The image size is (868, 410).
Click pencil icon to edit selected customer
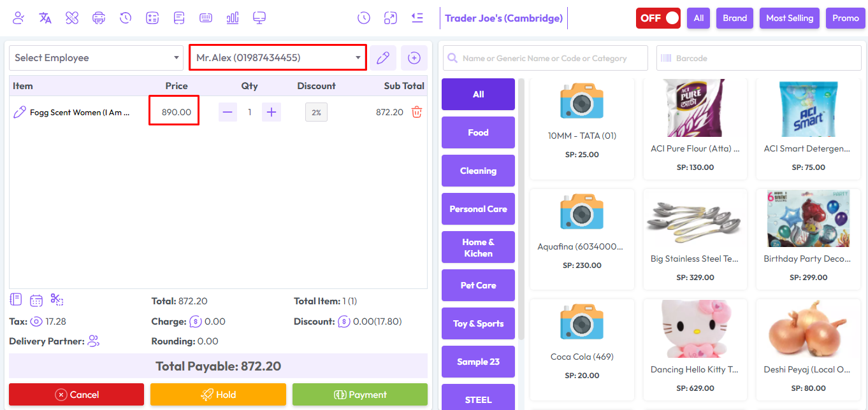point(382,58)
